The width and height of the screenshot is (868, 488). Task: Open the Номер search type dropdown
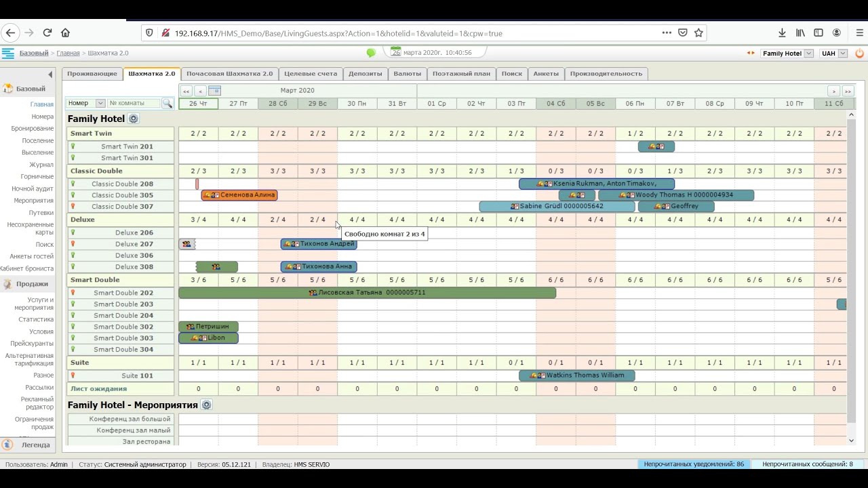(85, 103)
